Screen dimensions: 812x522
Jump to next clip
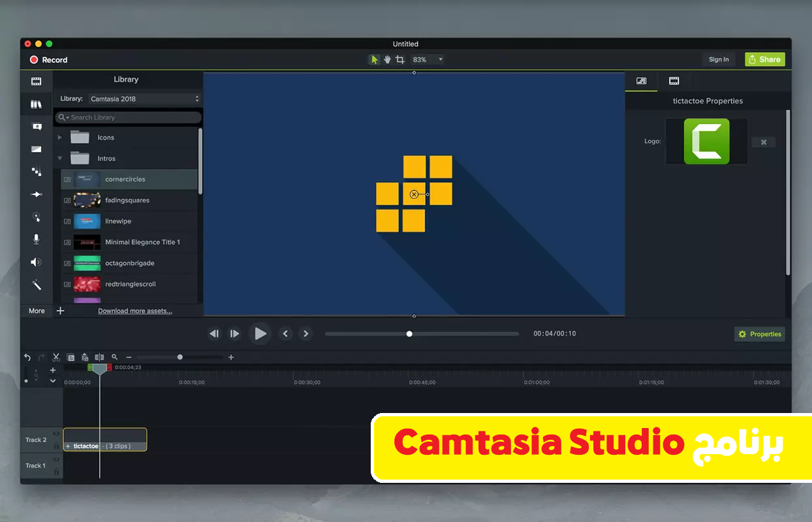305,333
